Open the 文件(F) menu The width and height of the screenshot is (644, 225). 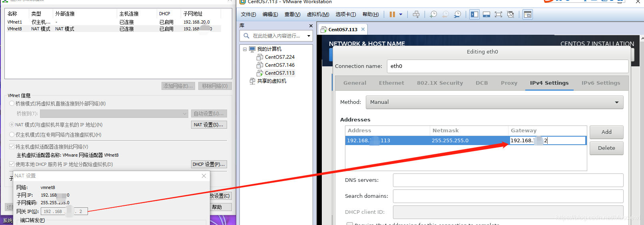pos(248,14)
